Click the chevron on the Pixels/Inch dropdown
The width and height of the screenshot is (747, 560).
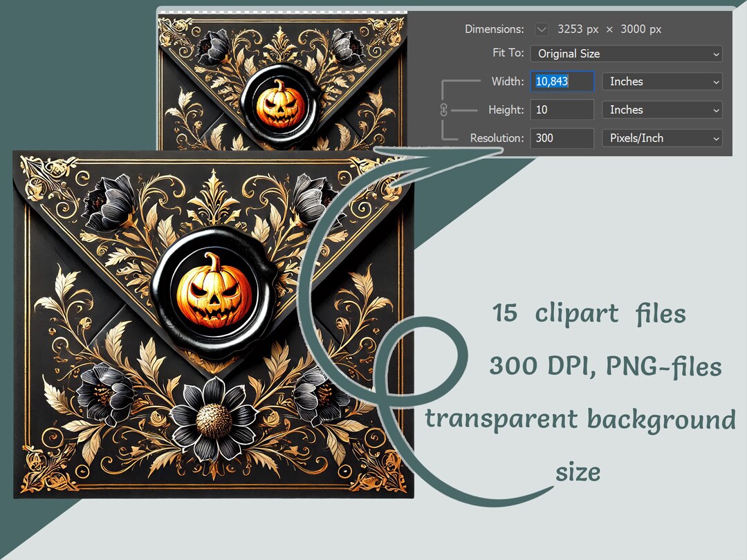coord(717,138)
